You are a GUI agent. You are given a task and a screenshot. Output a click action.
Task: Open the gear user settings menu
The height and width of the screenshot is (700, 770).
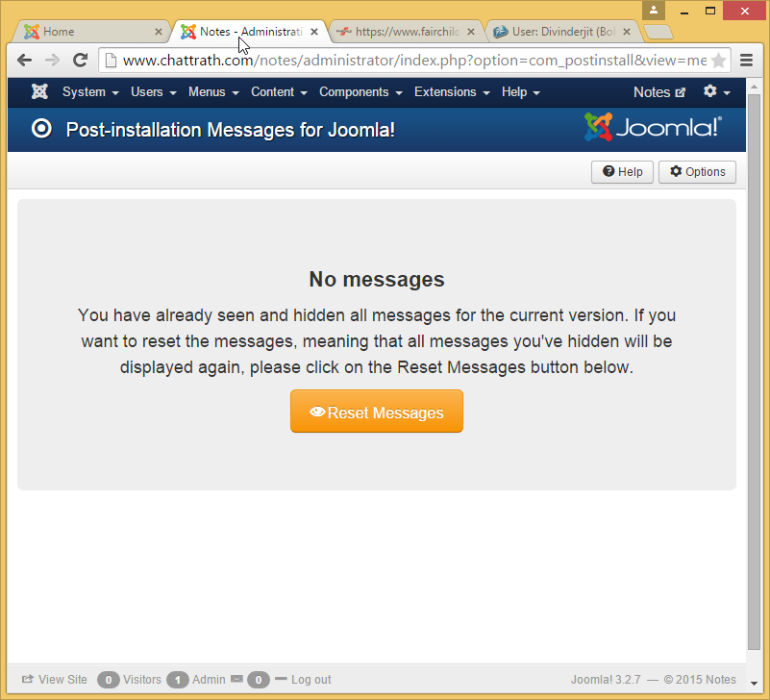click(716, 92)
